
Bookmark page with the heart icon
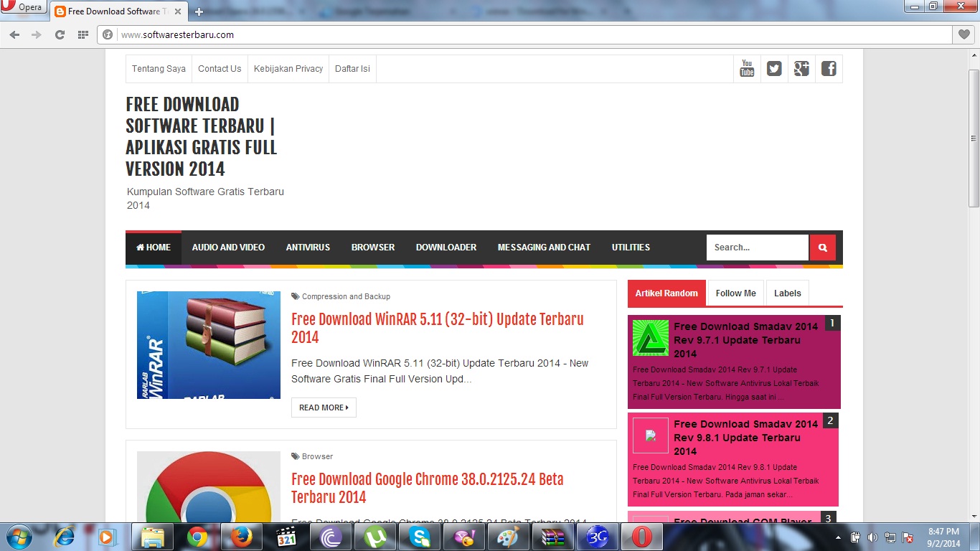point(964,34)
